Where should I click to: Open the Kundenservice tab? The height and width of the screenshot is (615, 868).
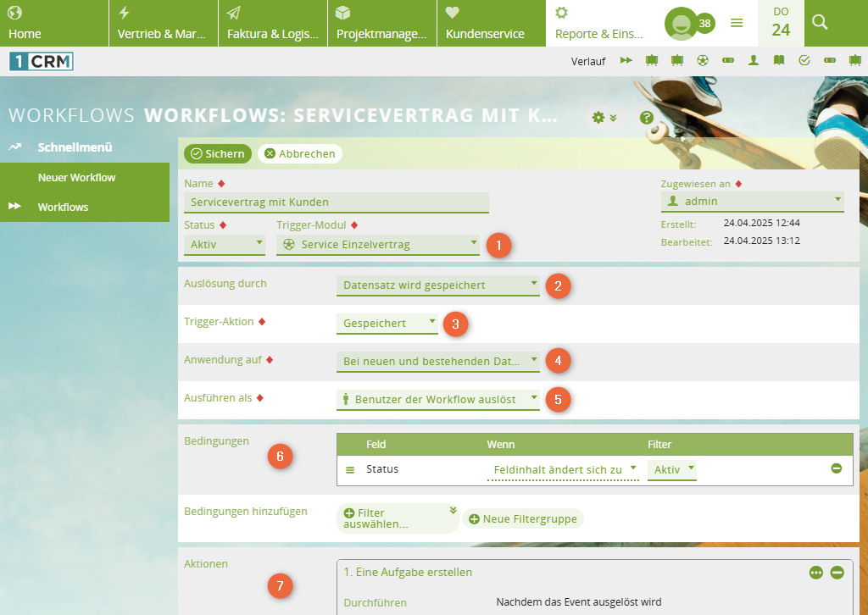click(x=492, y=23)
